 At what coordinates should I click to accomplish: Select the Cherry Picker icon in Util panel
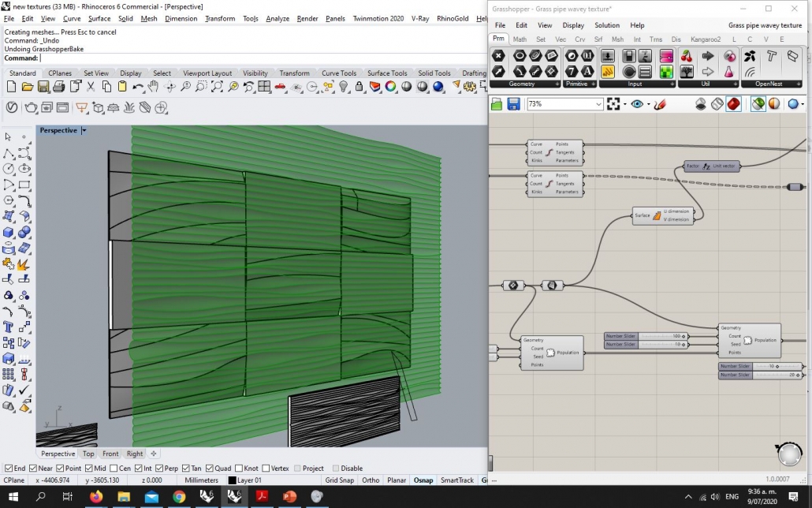pos(686,56)
